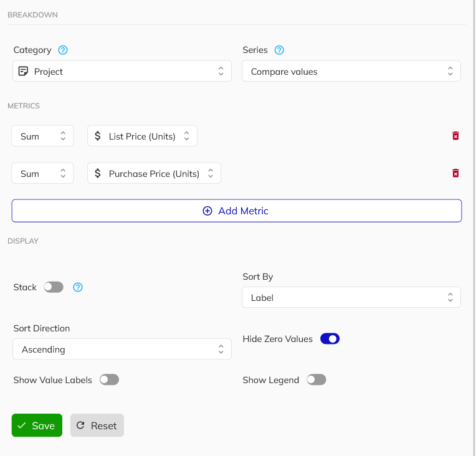This screenshot has width=476, height=456.
Task: Click the Sort By label text
Action: click(258, 277)
